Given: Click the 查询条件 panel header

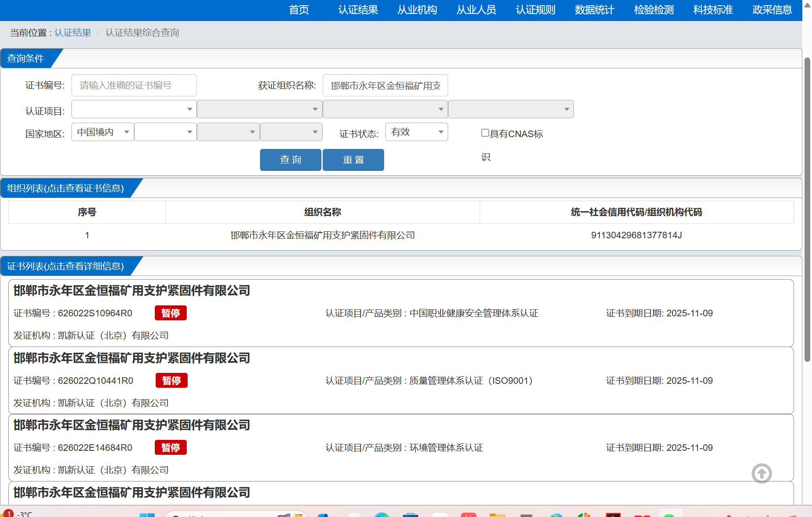Looking at the screenshot, I should (25, 58).
